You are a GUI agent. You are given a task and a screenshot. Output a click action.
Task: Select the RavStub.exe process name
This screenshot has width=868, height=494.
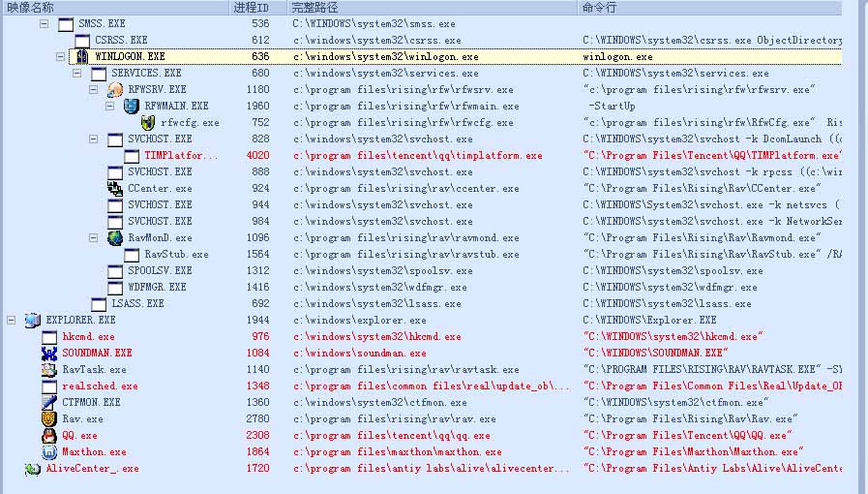click(176, 254)
